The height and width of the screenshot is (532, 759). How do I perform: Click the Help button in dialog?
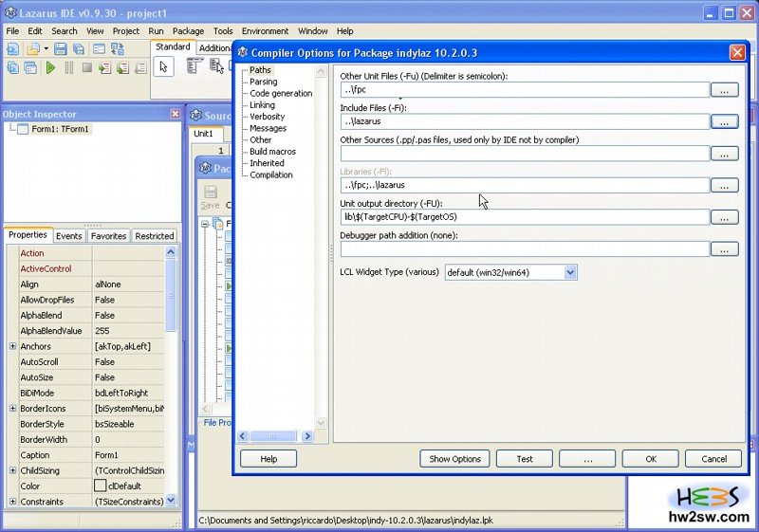pyautogui.click(x=268, y=459)
